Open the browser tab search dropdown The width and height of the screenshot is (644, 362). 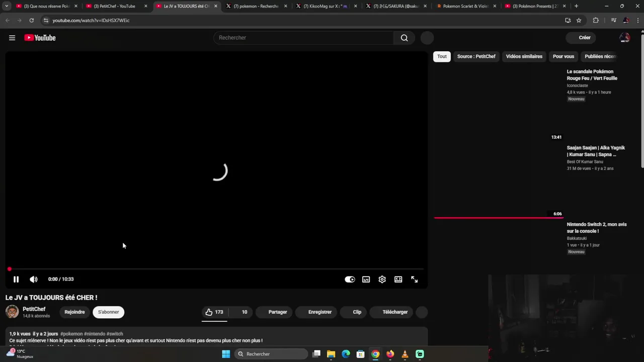click(x=7, y=6)
